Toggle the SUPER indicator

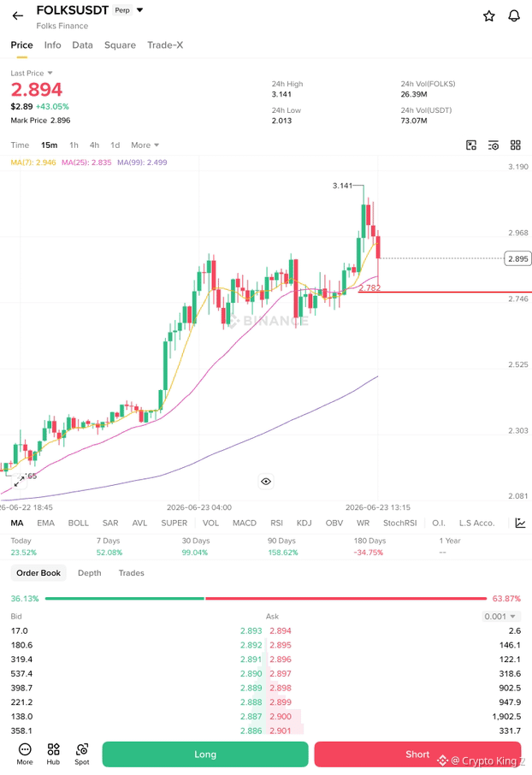(174, 523)
